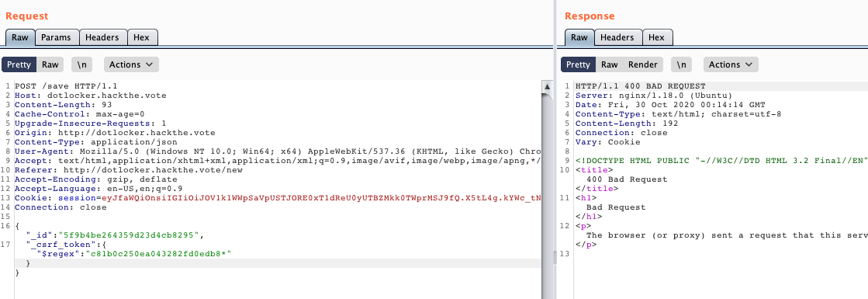This screenshot has width=868, height=299.
Task: Click the "$regex" value line
Action: [133, 254]
